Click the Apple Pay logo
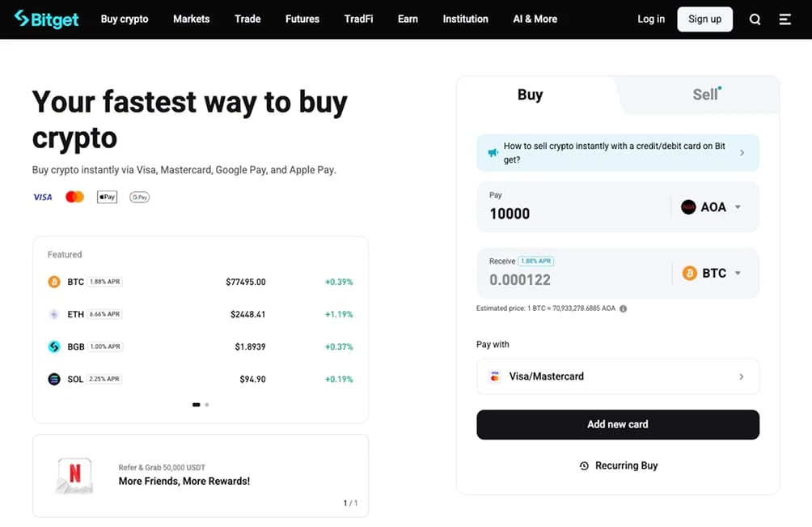This screenshot has height=527, width=812. [108, 197]
